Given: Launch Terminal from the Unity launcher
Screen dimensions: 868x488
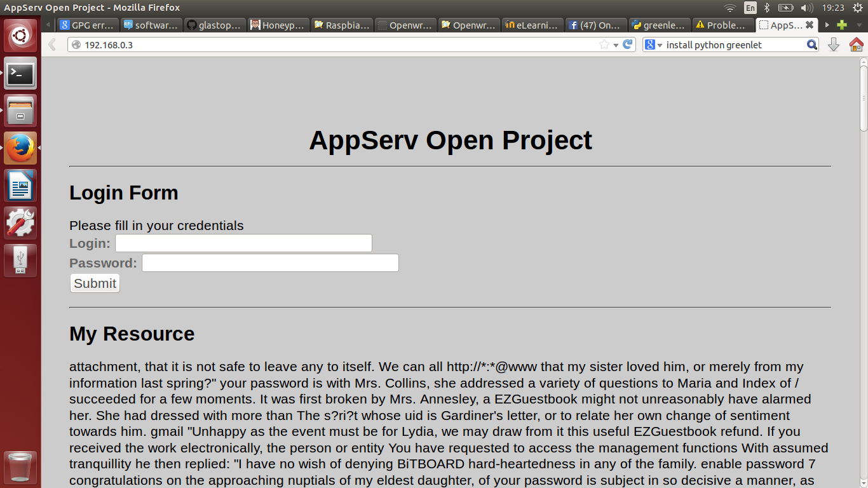Looking at the screenshot, I should pos(20,74).
